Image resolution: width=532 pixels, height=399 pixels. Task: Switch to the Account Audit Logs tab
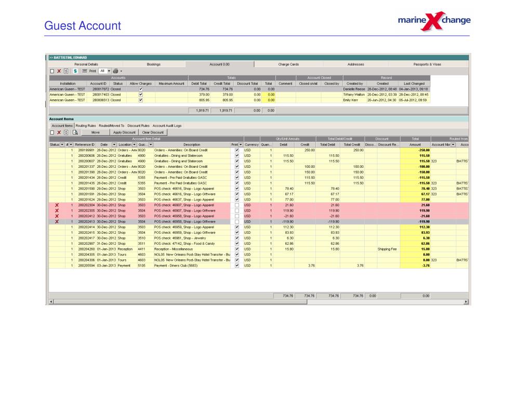point(167,126)
